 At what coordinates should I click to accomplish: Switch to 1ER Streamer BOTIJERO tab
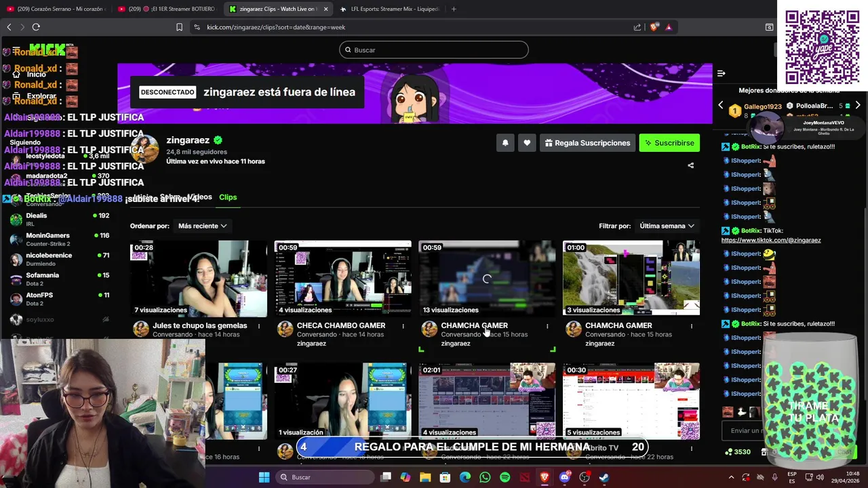point(167,9)
